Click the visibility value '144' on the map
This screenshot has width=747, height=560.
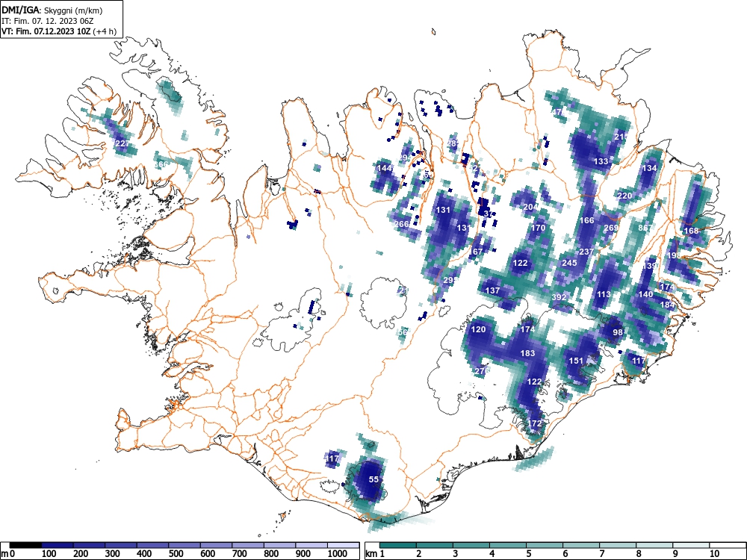point(385,168)
